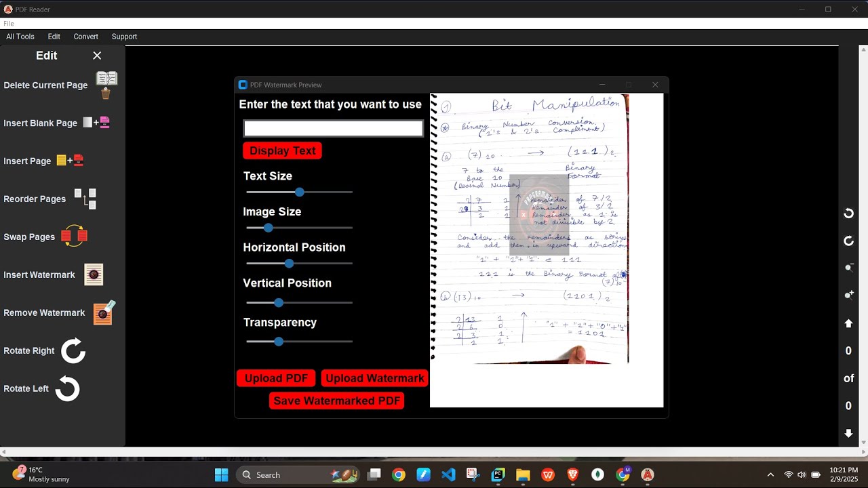868x488 pixels.
Task: Click the Upload PDF button
Action: point(276,378)
